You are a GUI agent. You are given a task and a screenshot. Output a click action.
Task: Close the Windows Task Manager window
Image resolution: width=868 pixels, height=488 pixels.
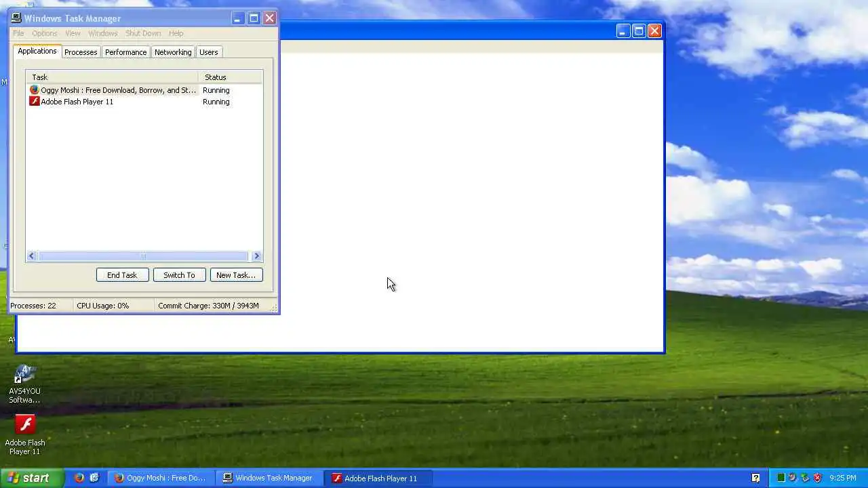(269, 18)
